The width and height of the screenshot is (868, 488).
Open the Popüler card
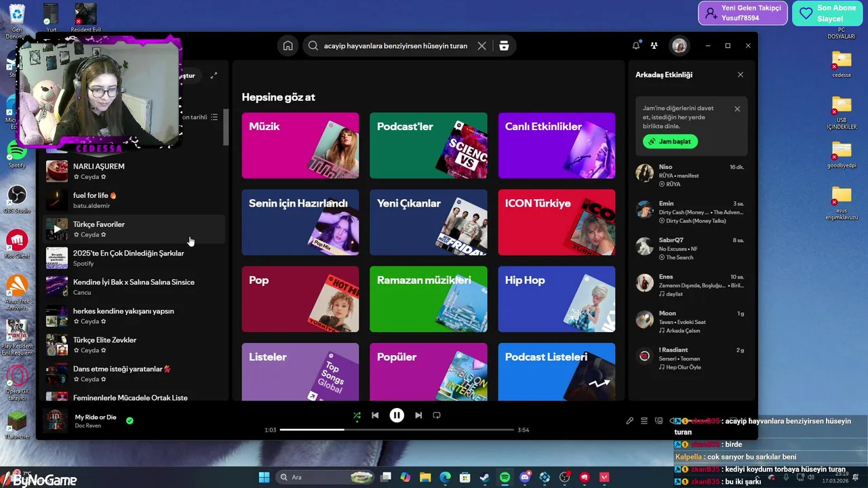429,371
